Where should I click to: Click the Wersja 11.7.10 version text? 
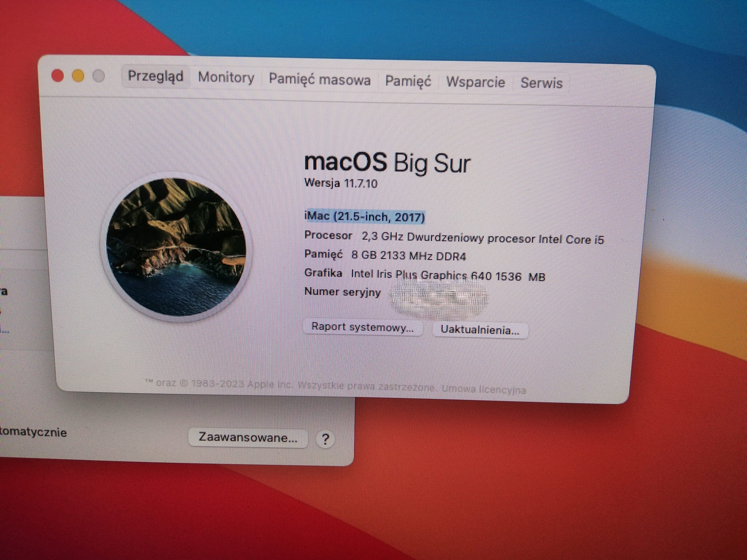[341, 183]
